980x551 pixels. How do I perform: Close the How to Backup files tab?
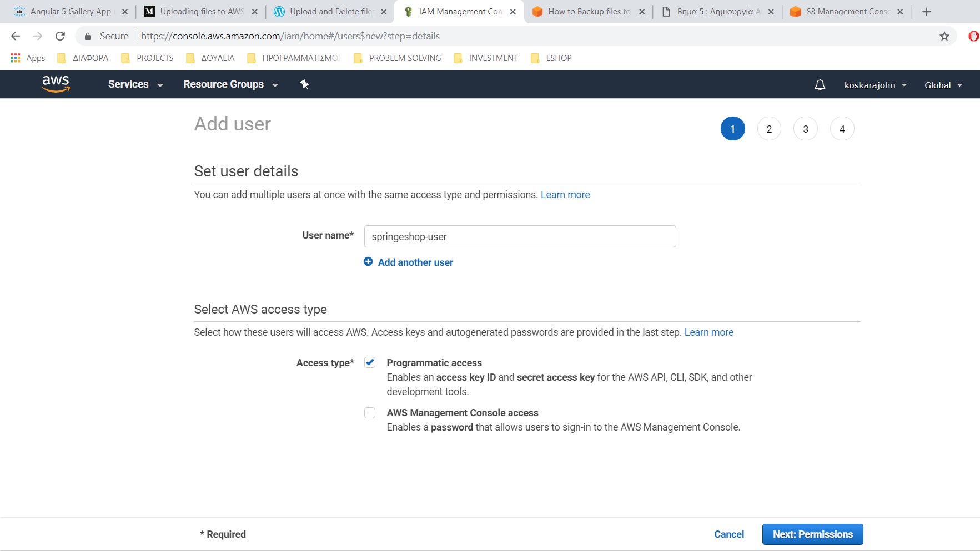point(642,12)
